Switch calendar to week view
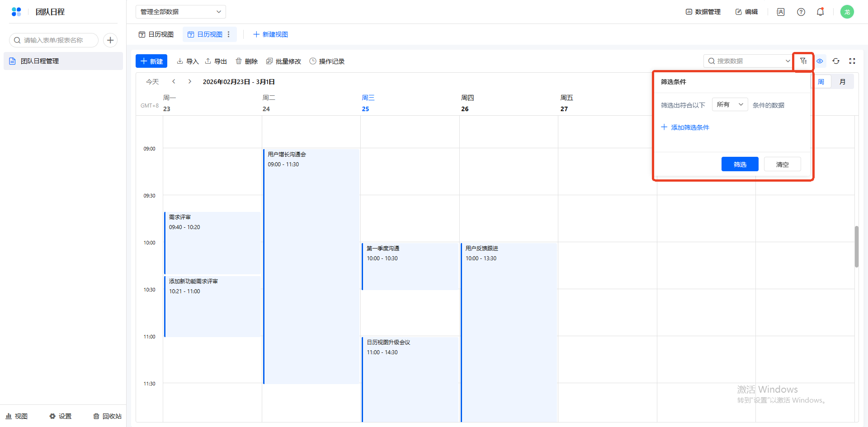Image resolution: width=868 pixels, height=427 pixels. pyautogui.click(x=821, y=82)
